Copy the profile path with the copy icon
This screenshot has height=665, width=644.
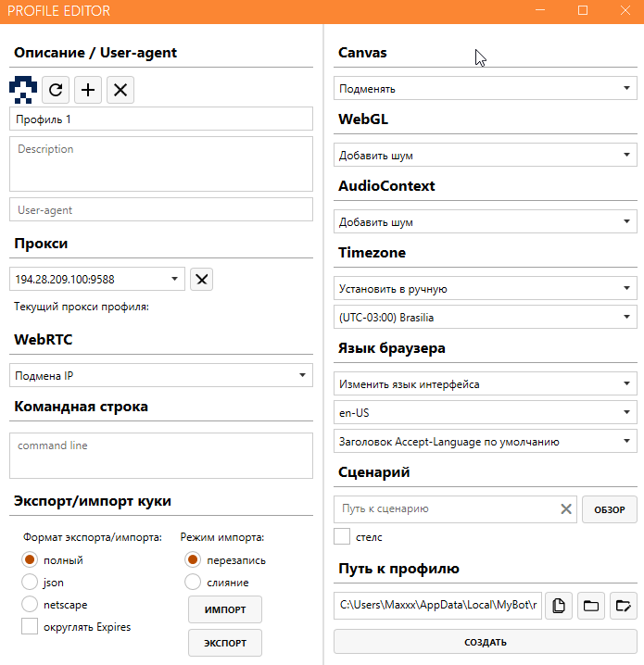tap(559, 606)
